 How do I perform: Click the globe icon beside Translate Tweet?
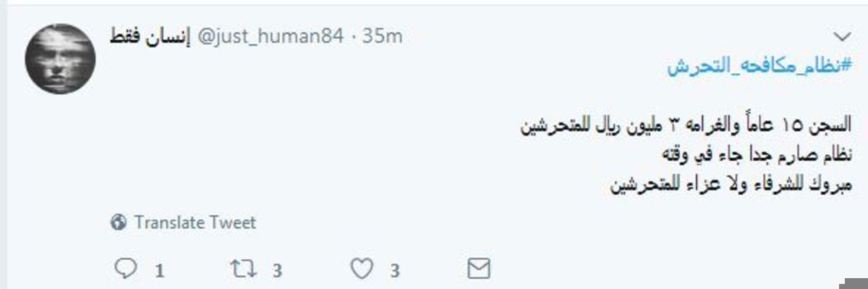tap(119, 223)
